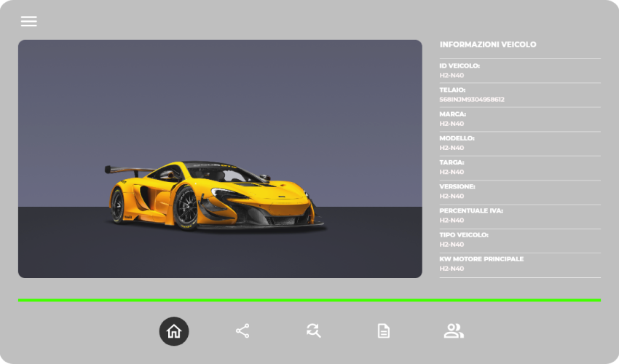The width and height of the screenshot is (619, 364).
Task: Select the Tipo Veicolo value H2-N40
Action: 452,245
